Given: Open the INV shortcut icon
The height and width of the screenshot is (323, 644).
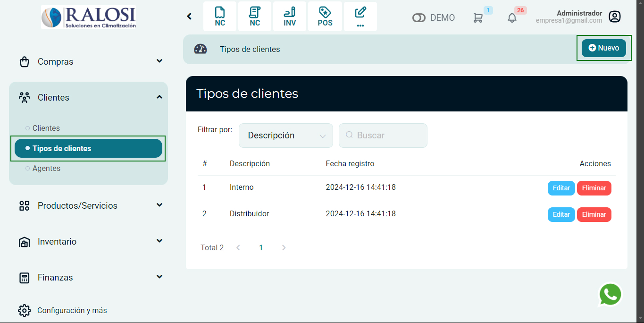Looking at the screenshot, I should pyautogui.click(x=290, y=17).
